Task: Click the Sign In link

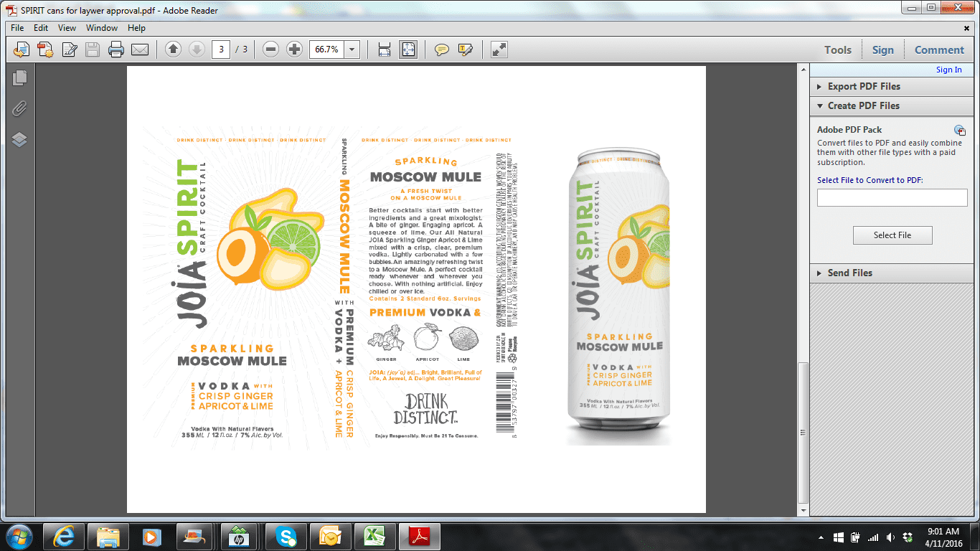Action: 949,70
